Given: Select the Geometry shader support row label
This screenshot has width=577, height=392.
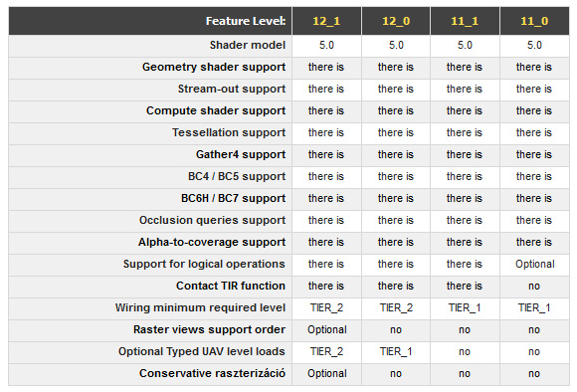Looking at the screenshot, I should 214,67.
